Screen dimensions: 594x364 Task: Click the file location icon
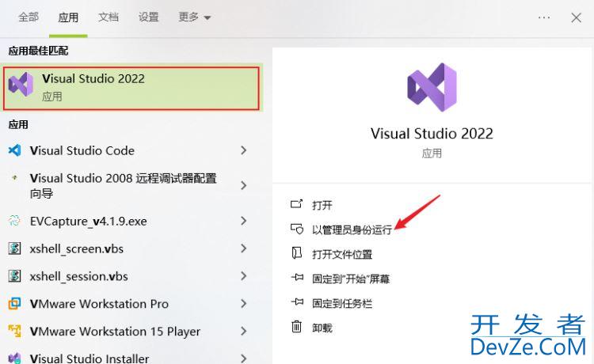(297, 253)
